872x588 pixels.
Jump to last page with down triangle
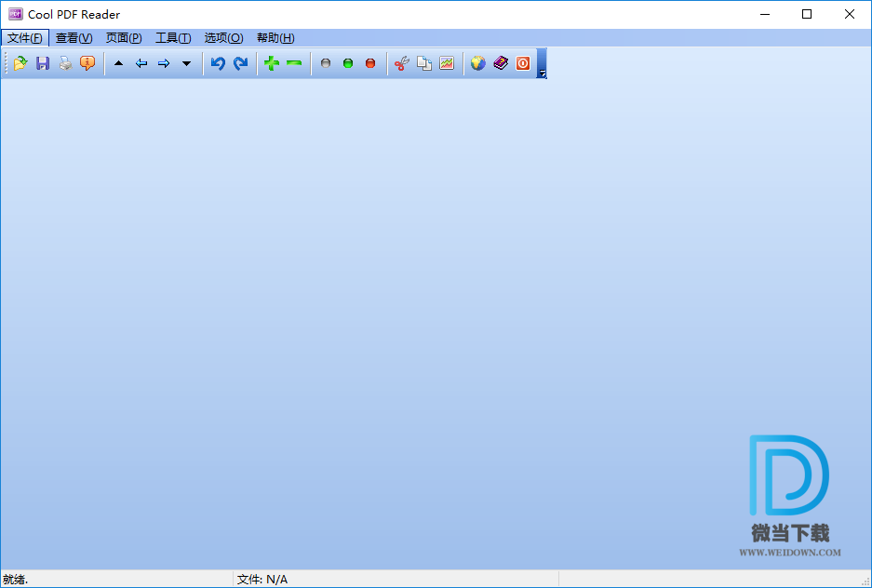[x=186, y=63]
